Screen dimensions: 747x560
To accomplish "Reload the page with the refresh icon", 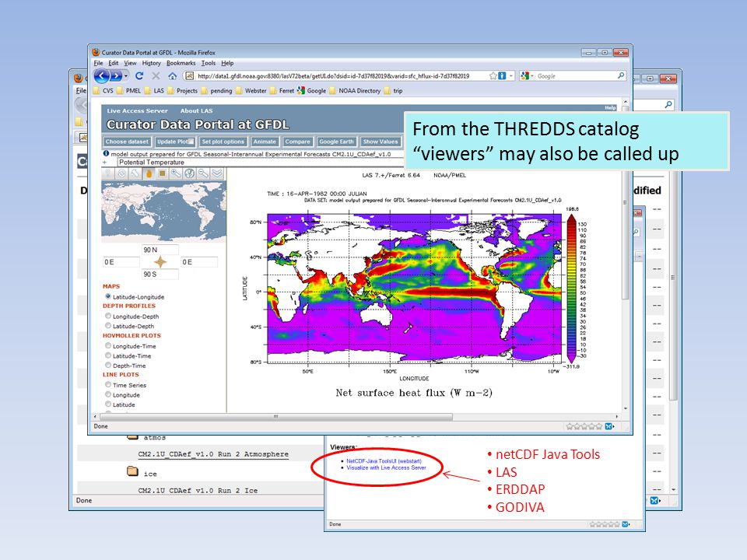I will tap(139, 75).
